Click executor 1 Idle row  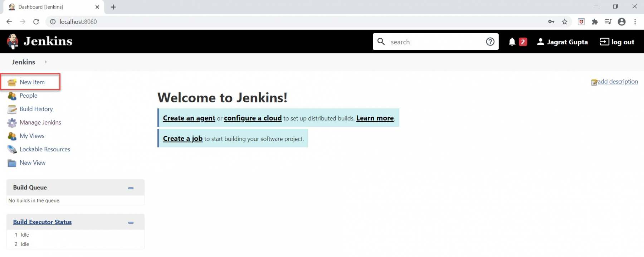tap(75, 235)
